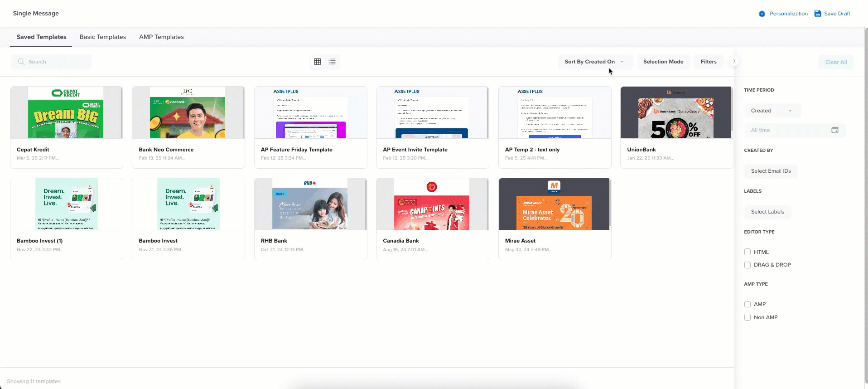Check the HTML editor type box
Viewport: 868px width, 389px height.
click(x=747, y=252)
